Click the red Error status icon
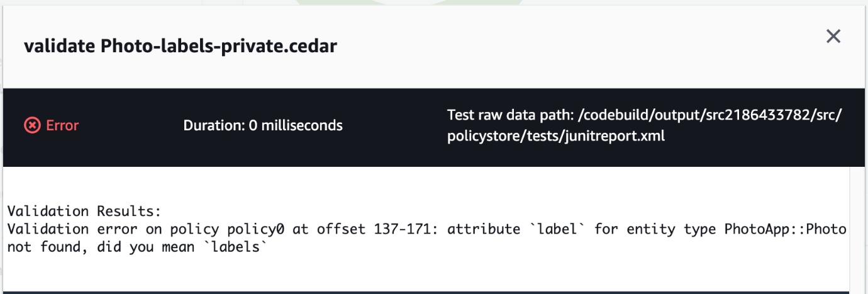868x294 pixels. (32, 125)
